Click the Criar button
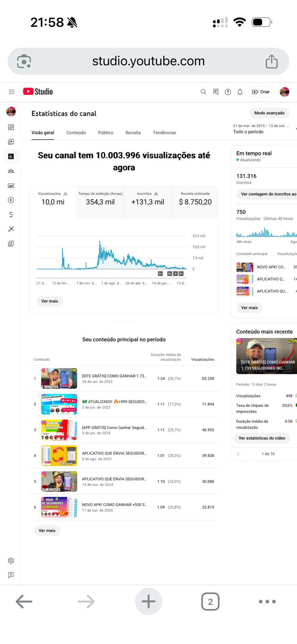The image size is (297, 644). [x=261, y=92]
